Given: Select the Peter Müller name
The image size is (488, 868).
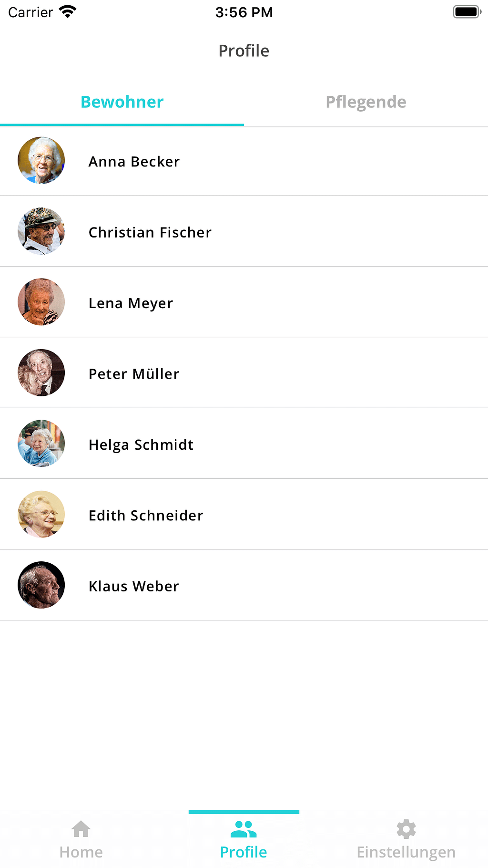Looking at the screenshot, I should 134,374.
